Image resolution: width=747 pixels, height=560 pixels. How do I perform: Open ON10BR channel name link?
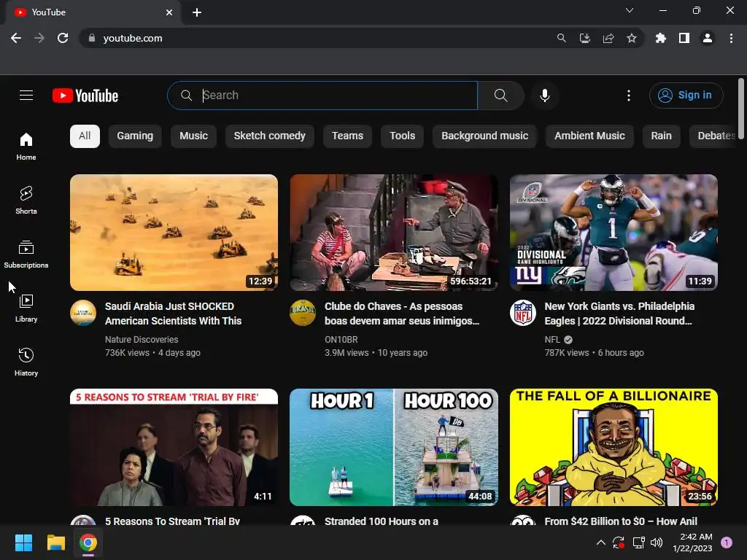341,340
